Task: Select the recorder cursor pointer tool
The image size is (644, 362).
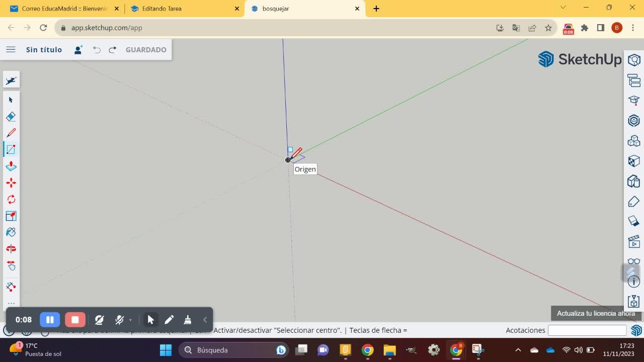Action: pyautogui.click(x=150, y=319)
